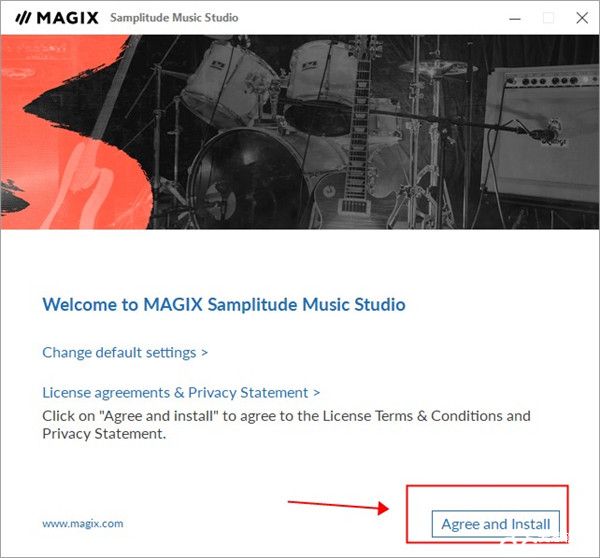This screenshot has height=558, width=600.
Task: Visit the www.magix.com link
Action: point(83,524)
